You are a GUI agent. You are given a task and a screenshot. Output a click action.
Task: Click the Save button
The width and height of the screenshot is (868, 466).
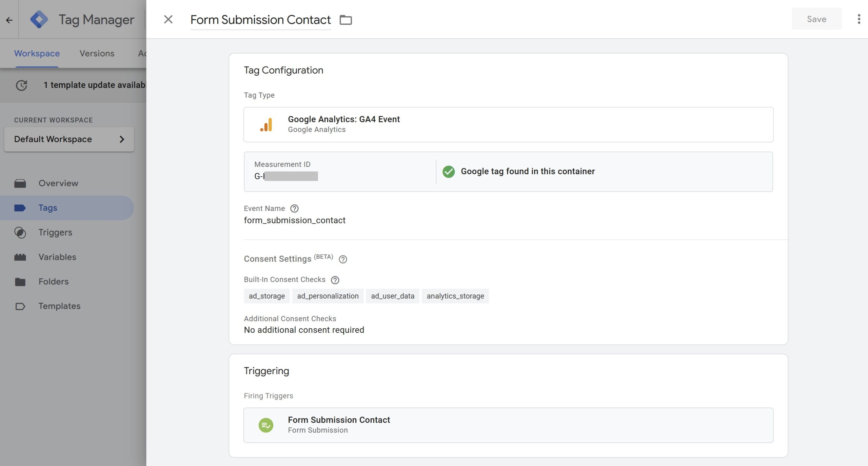816,19
